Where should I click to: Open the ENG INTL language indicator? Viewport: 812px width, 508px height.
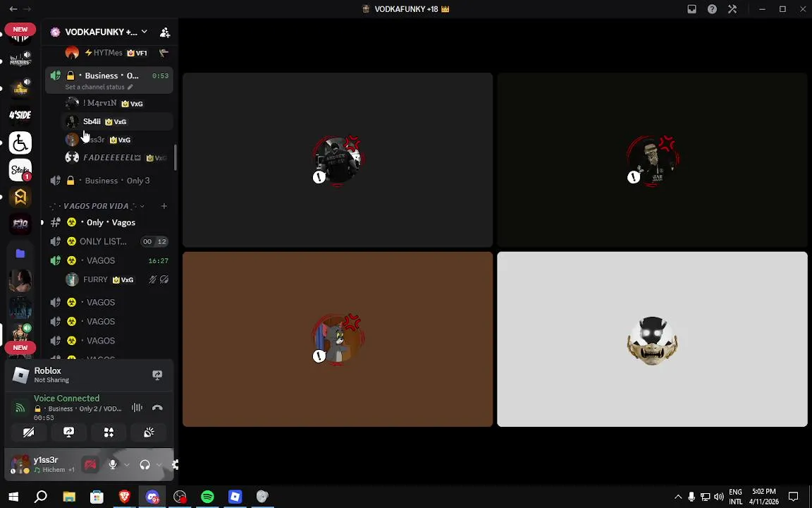pyautogui.click(x=735, y=497)
